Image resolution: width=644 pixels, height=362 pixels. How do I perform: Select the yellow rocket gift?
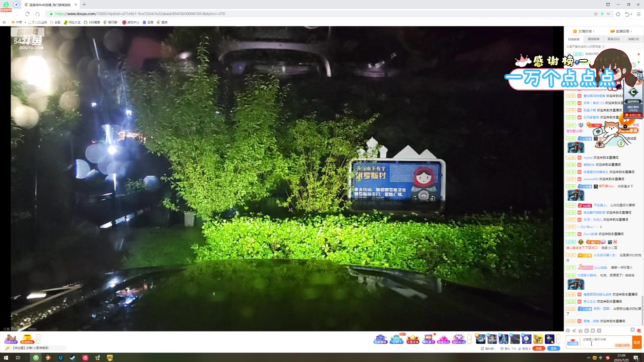pos(538,339)
